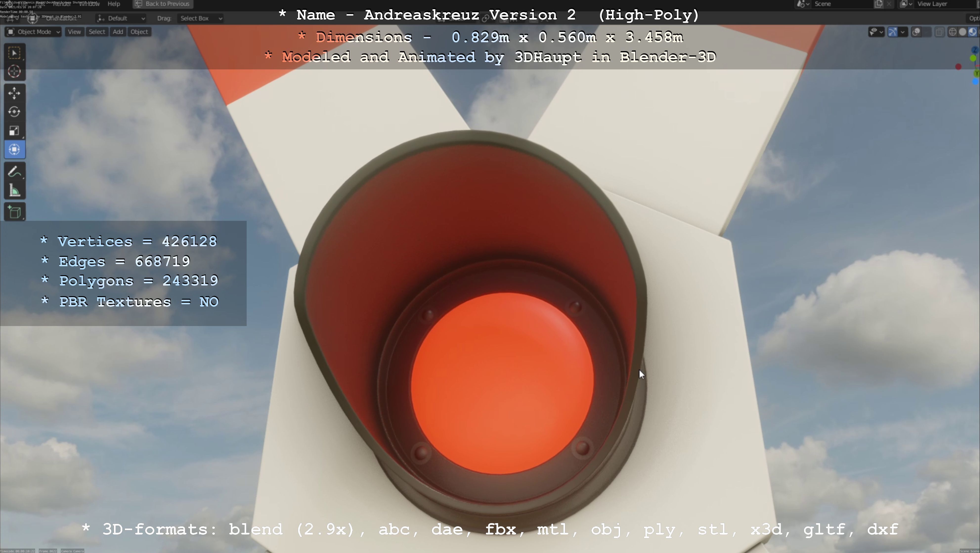Open the Drag Select Box dropdown
980x553 pixels.
[200, 18]
